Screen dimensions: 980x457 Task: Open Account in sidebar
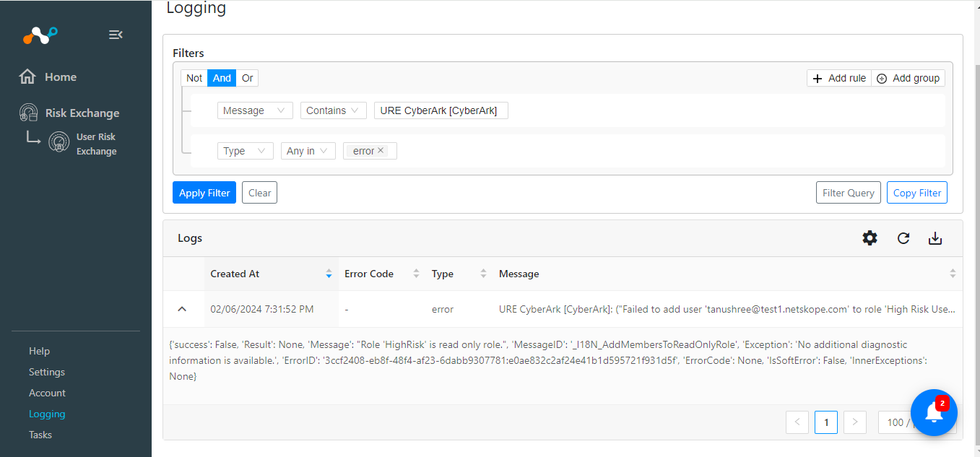click(47, 393)
